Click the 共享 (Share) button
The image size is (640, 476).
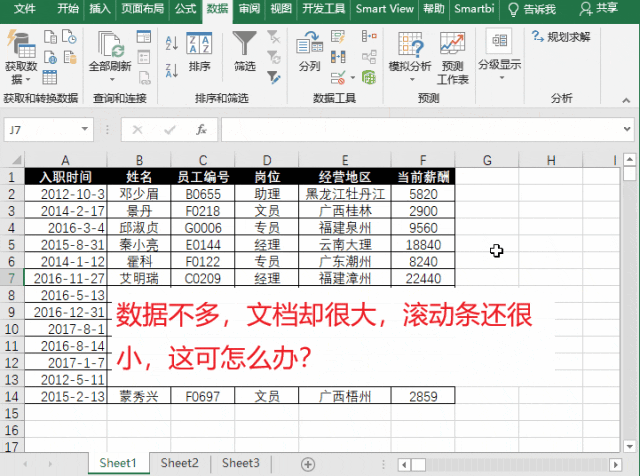click(598, 9)
